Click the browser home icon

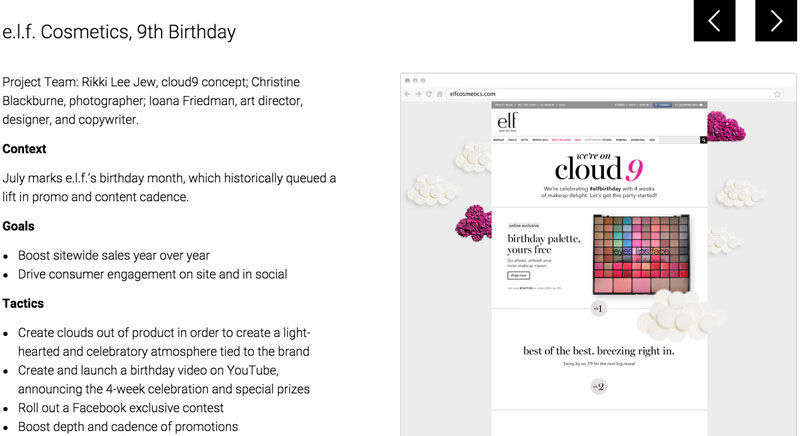coord(439,93)
